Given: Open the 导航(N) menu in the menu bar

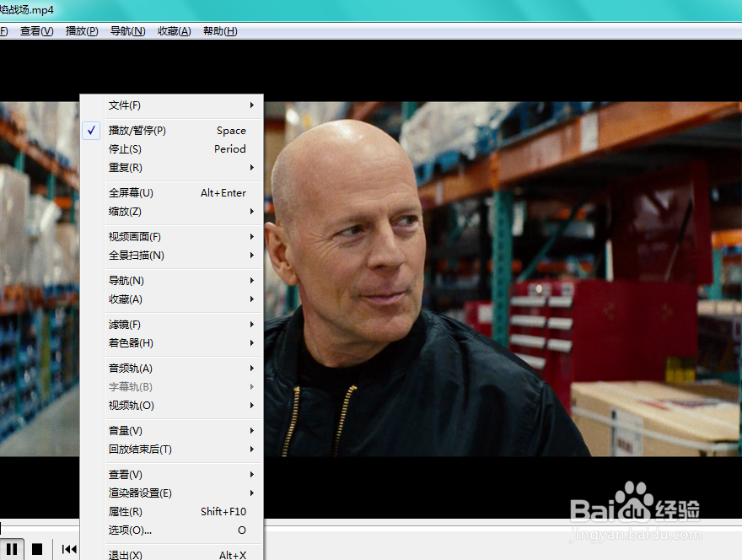Looking at the screenshot, I should [x=128, y=31].
